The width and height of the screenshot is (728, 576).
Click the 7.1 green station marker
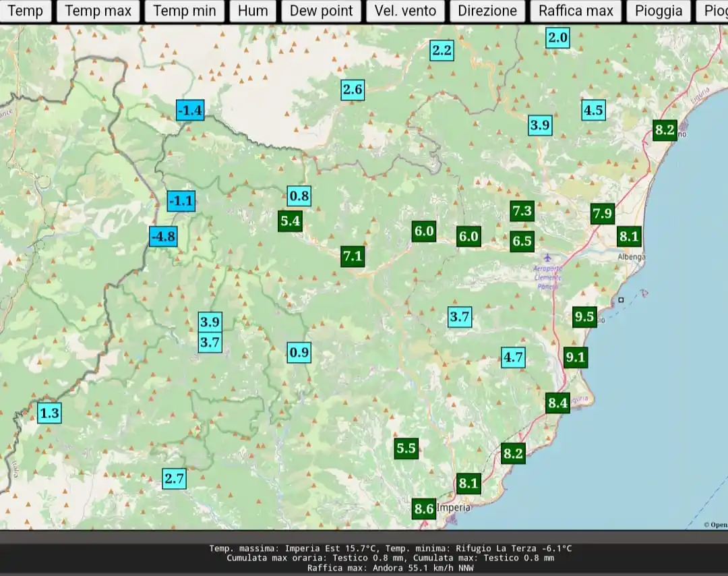(353, 256)
